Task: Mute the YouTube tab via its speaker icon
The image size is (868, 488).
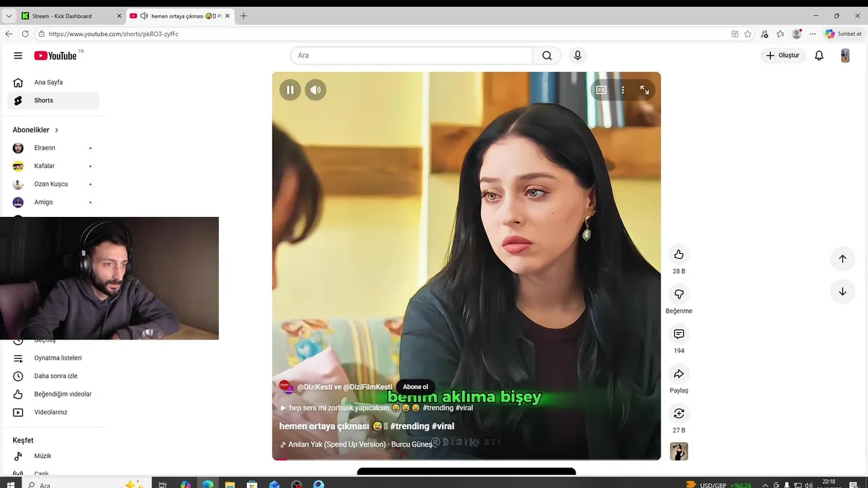Action: (144, 16)
